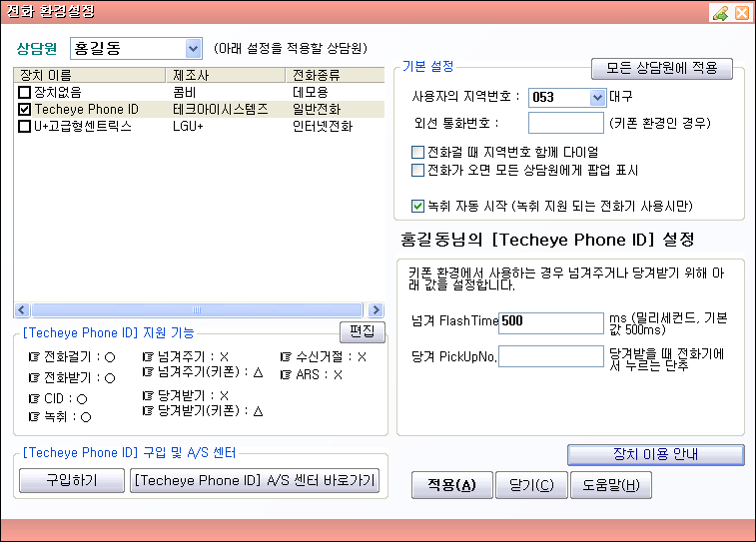The image size is (756, 542).
Task: Click the 인터넷전화 phone type cell
Action: point(323,126)
